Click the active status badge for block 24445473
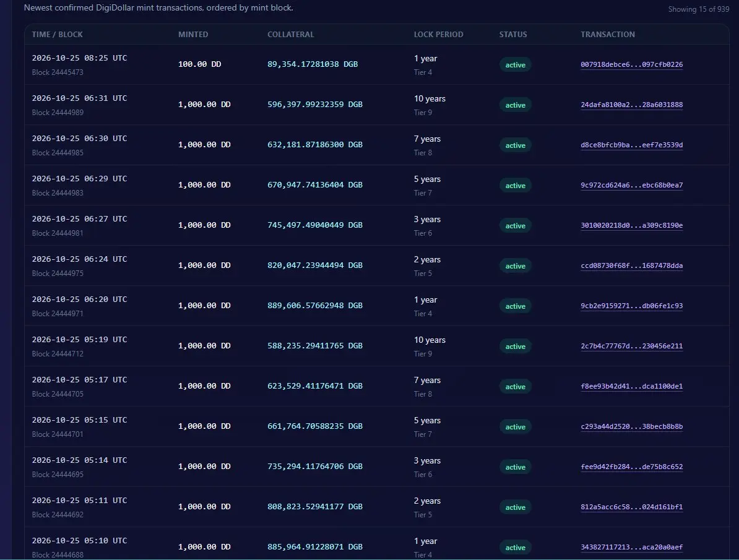This screenshot has width=739, height=560. tap(515, 65)
